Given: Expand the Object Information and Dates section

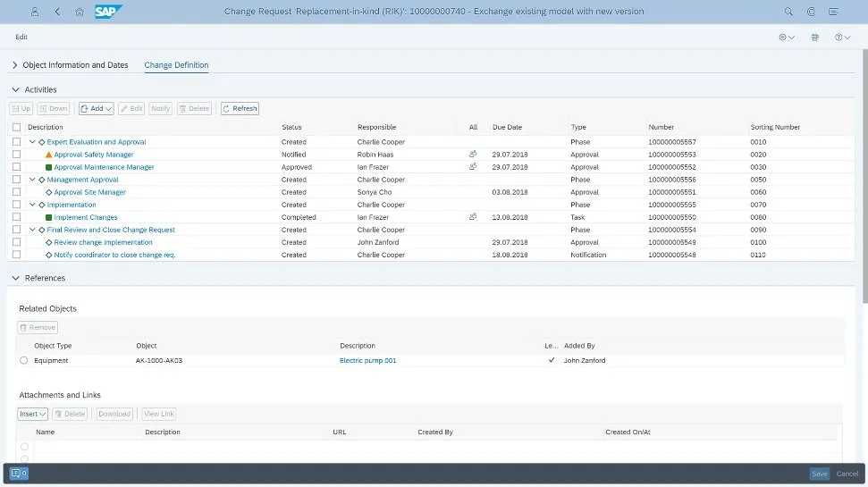Looking at the screenshot, I should [x=15, y=65].
